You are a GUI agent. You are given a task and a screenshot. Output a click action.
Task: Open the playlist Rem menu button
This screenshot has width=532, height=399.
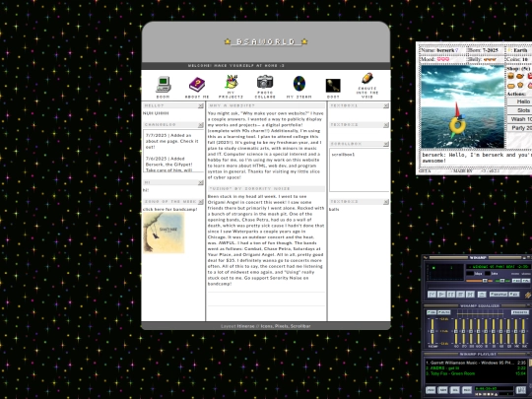[442, 390]
